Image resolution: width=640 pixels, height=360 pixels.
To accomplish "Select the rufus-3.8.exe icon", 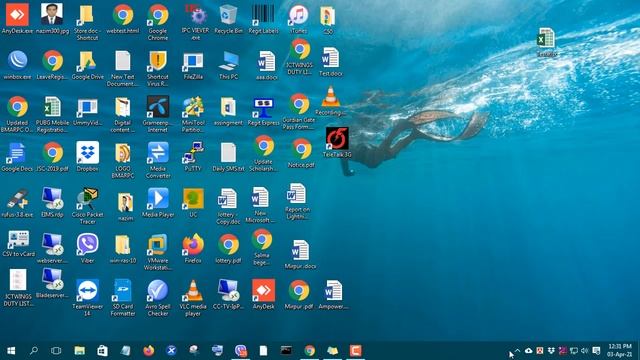I will [x=17, y=203].
